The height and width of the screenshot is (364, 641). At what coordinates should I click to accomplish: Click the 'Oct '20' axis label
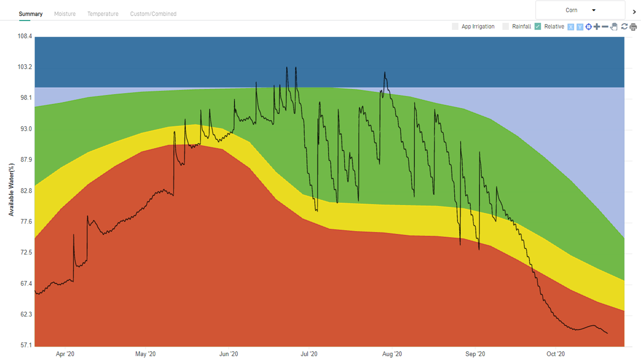pos(556,354)
